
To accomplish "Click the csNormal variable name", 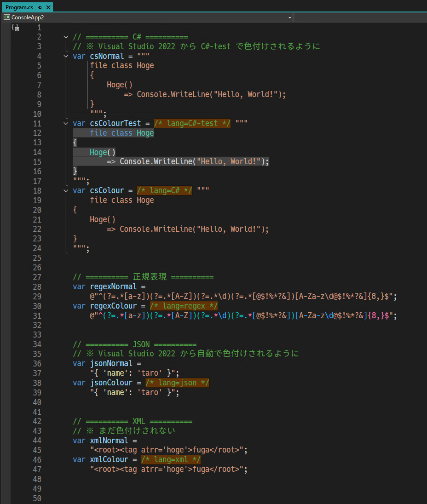I will [x=107, y=56].
